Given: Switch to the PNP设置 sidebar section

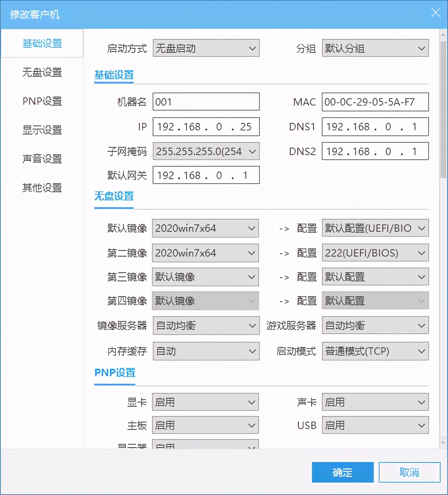Looking at the screenshot, I should click(42, 101).
